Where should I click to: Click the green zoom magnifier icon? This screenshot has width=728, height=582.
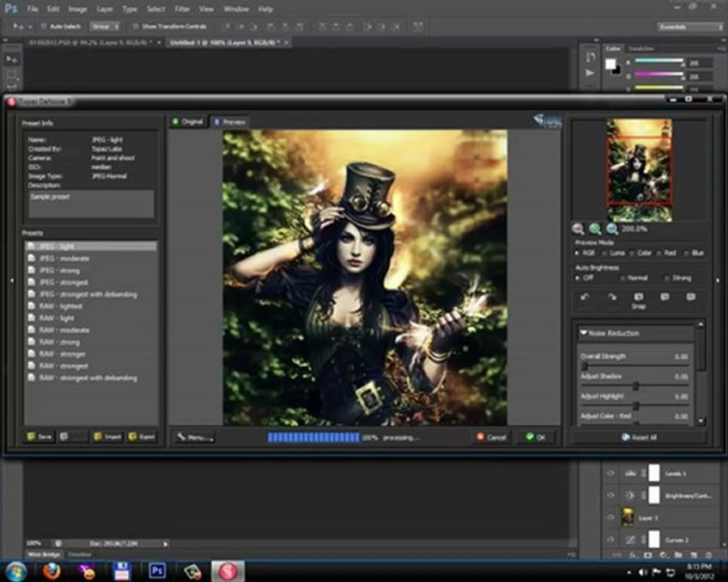coord(595,229)
